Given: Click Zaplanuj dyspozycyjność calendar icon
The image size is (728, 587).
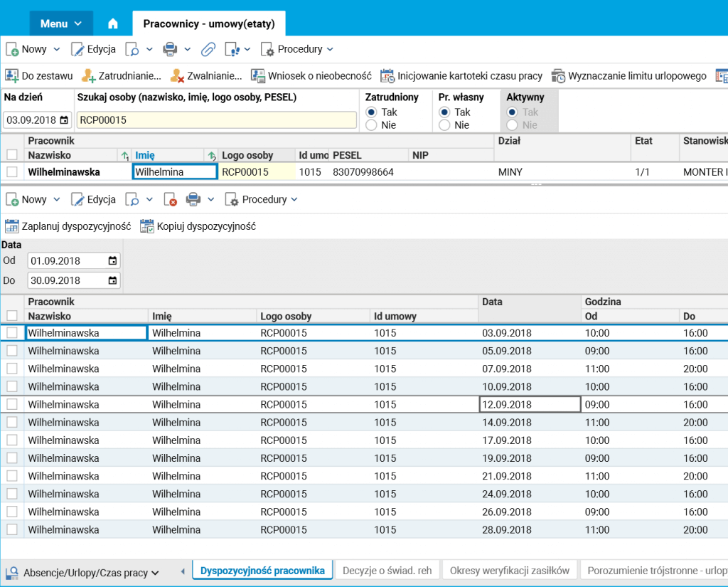Looking at the screenshot, I should pyautogui.click(x=11, y=226).
